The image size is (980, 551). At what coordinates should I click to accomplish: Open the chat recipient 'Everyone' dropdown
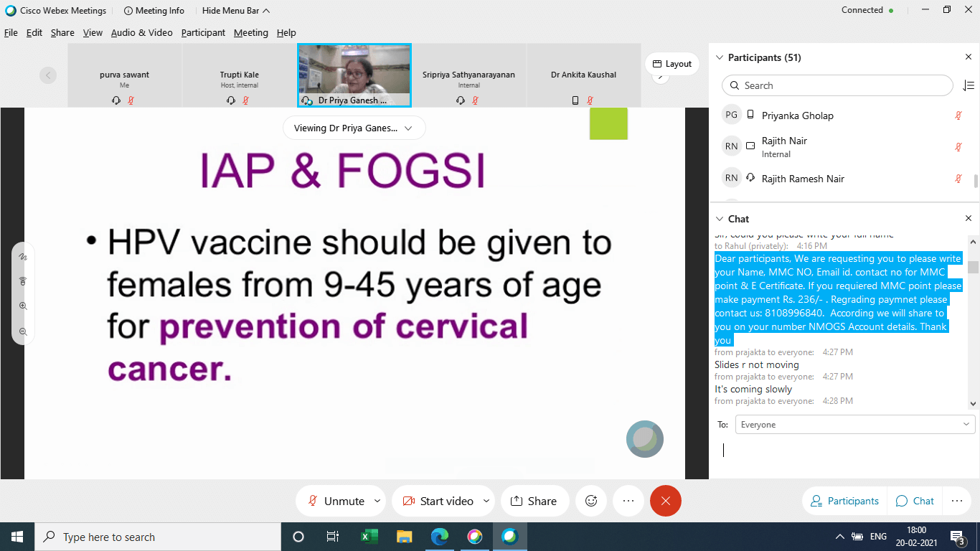854,425
